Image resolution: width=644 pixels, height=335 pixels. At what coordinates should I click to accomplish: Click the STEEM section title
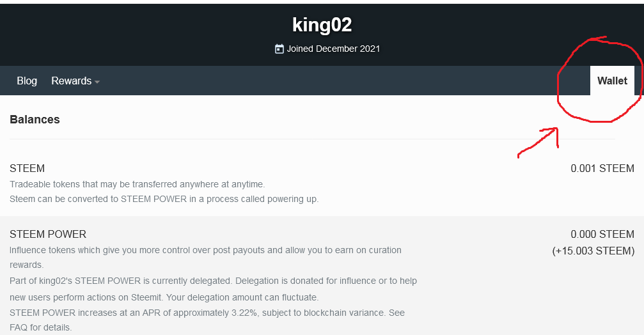coord(27,168)
